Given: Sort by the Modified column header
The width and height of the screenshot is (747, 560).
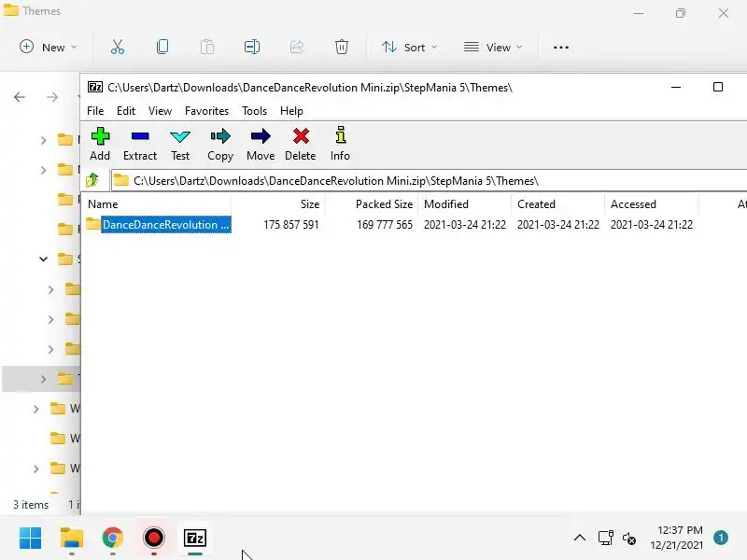Looking at the screenshot, I should pos(464,204).
